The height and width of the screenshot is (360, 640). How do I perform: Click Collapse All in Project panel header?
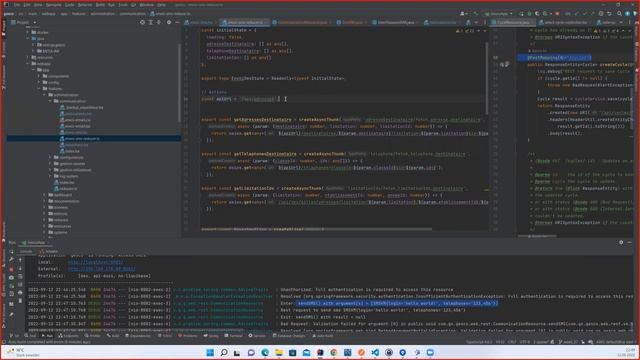tap(159, 22)
